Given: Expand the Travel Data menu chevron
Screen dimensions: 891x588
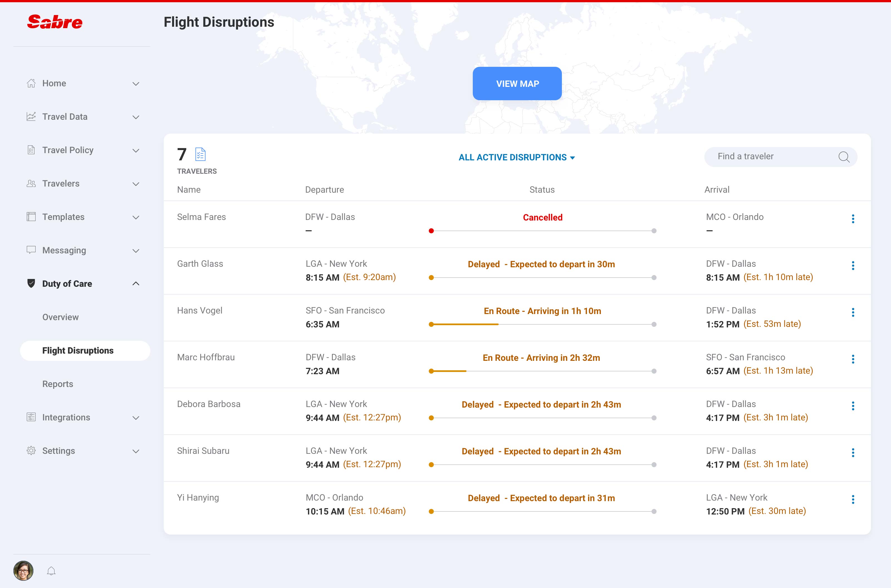Looking at the screenshot, I should pos(136,117).
